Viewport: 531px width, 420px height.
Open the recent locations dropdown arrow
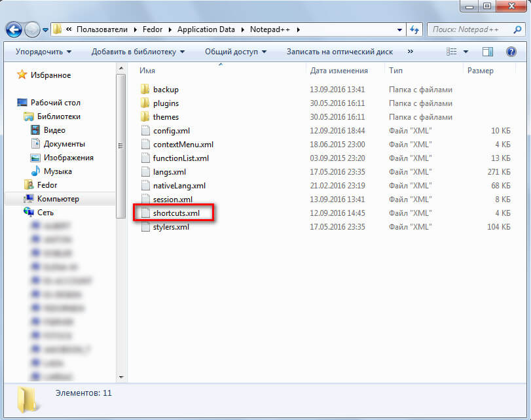[45, 30]
